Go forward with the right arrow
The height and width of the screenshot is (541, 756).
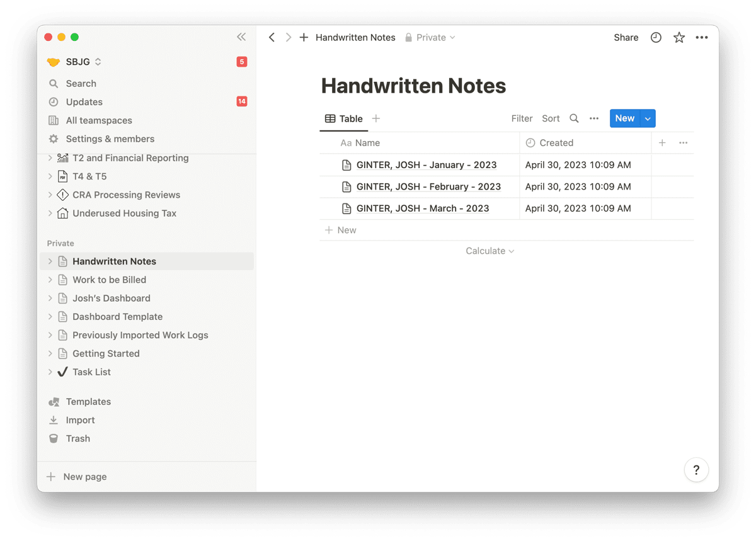tap(289, 38)
